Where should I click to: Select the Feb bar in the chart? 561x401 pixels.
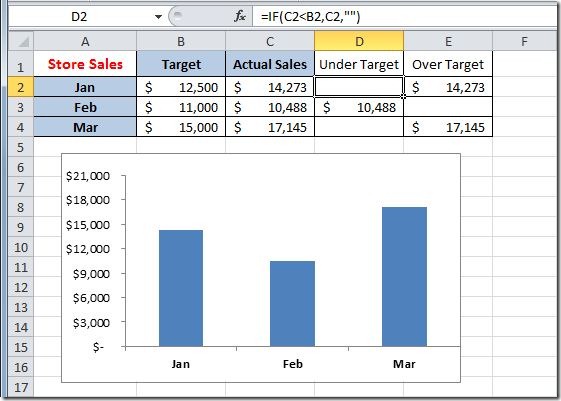click(x=292, y=304)
